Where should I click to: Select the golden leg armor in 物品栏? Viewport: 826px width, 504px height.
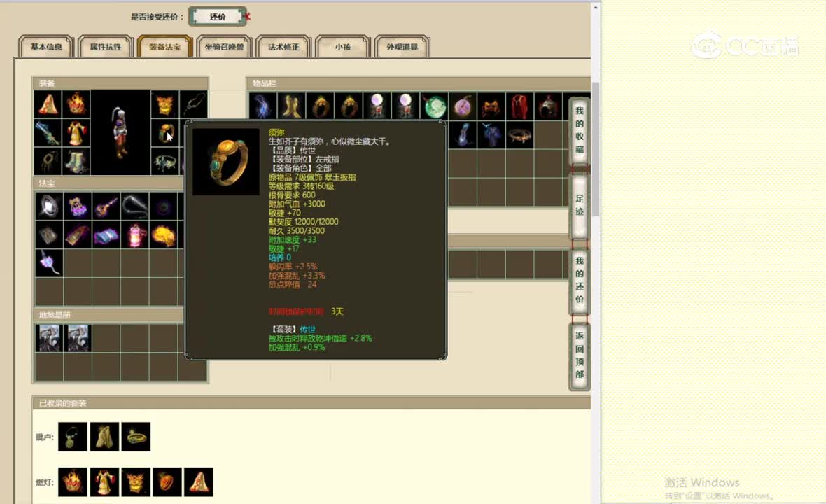(291, 106)
